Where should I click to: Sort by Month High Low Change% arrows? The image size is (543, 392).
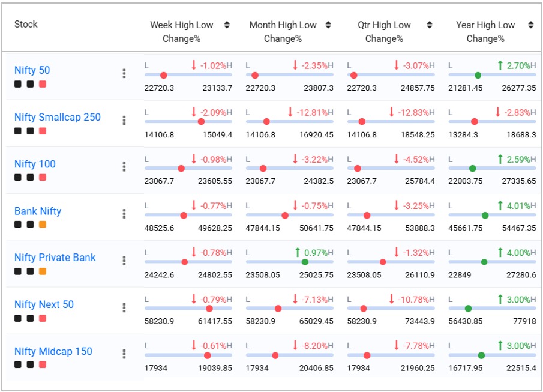[328, 25]
